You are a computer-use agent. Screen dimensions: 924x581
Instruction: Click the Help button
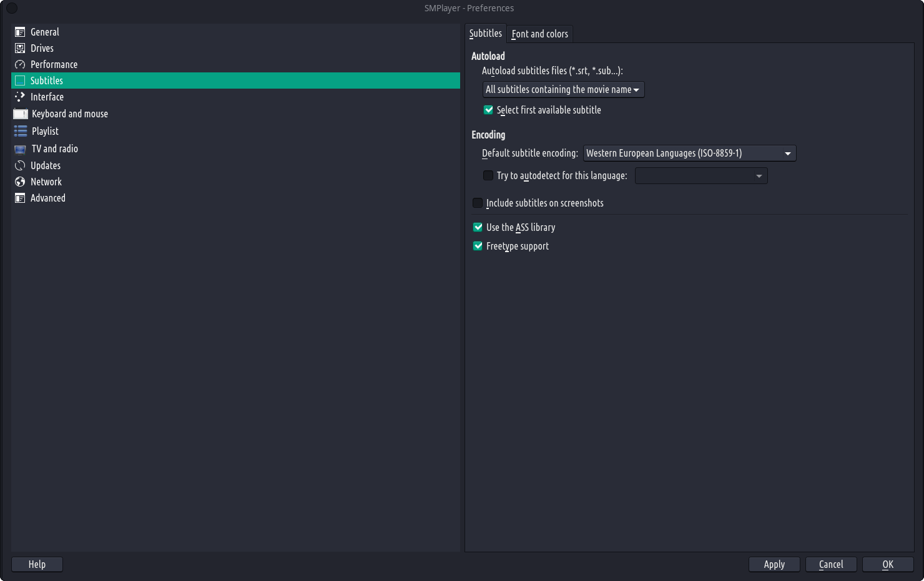point(37,564)
